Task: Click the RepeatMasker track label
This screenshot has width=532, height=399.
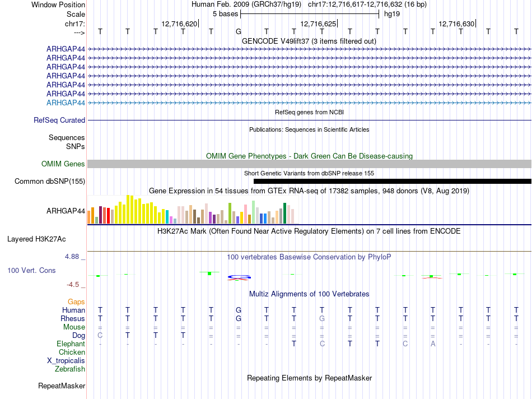Action: (x=62, y=386)
